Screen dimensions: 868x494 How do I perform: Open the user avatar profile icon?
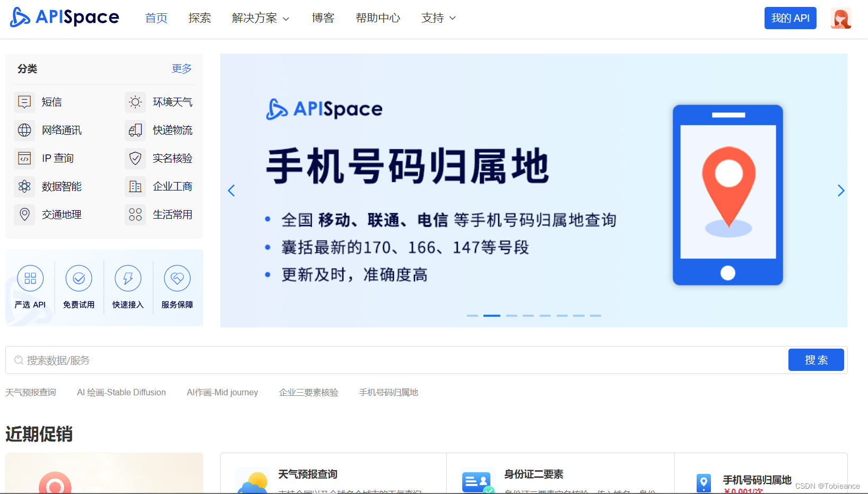click(841, 18)
